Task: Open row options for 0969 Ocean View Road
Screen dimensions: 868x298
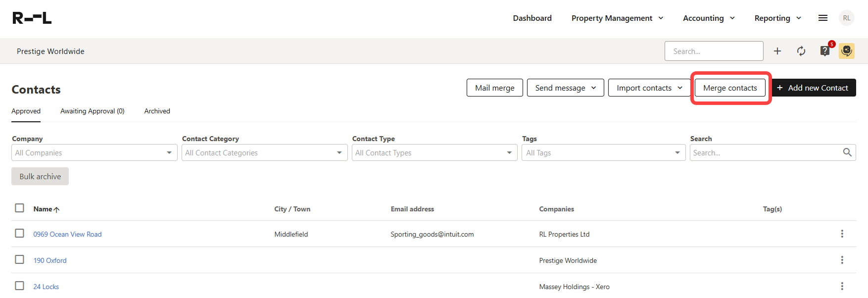Action: click(x=842, y=234)
